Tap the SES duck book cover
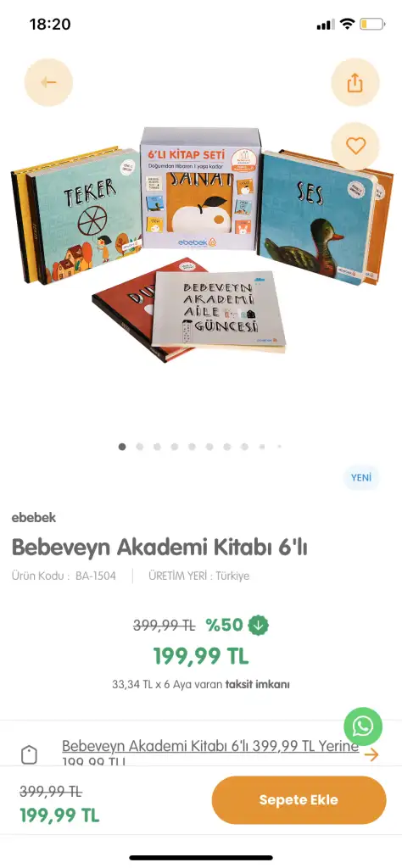This screenshot has width=402, height=868. [x=315, y=216]
